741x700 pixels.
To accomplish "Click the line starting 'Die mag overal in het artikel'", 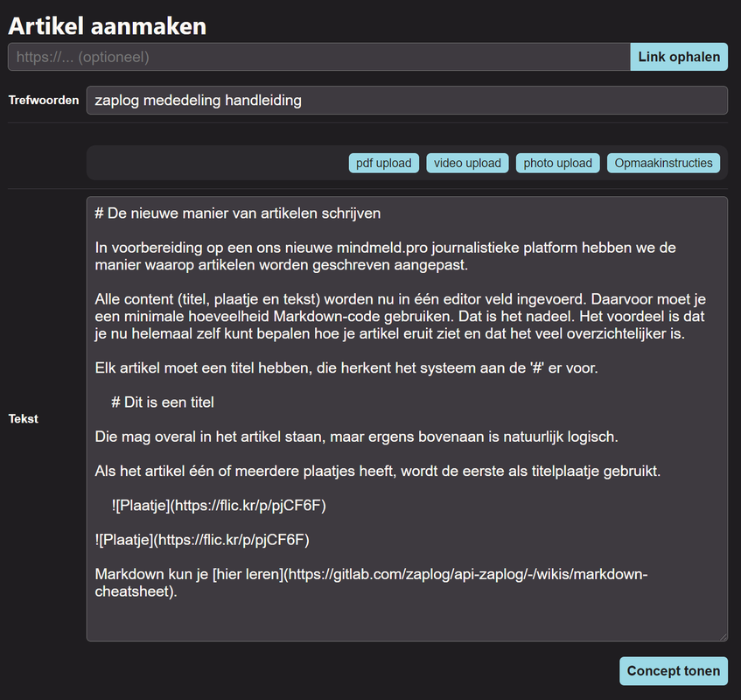I will [356, 437].
